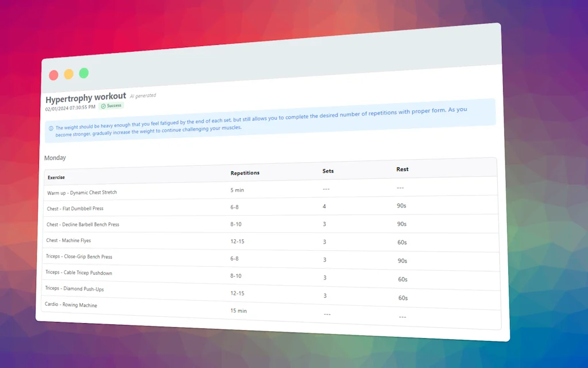This screenshot has height=368, width=588.
Task: Click the Triceps - Close-Grip Bench Press row
Action: point(79,256)
